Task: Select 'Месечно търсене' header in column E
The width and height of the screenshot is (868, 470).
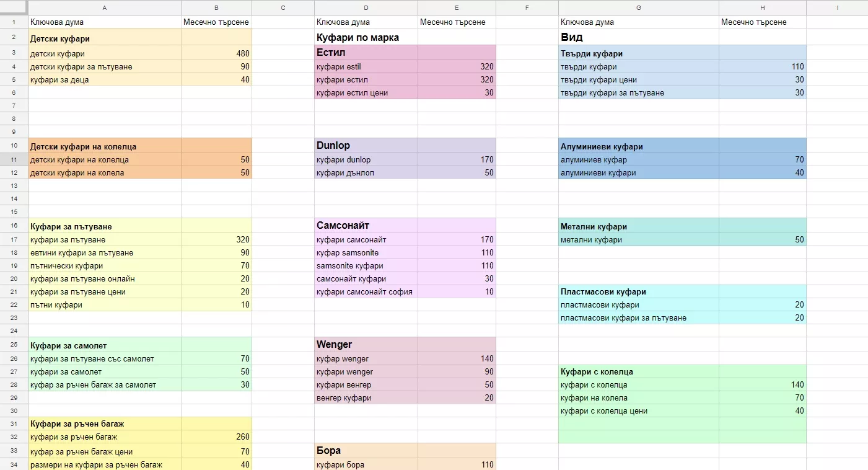Action: click(457, 22)
